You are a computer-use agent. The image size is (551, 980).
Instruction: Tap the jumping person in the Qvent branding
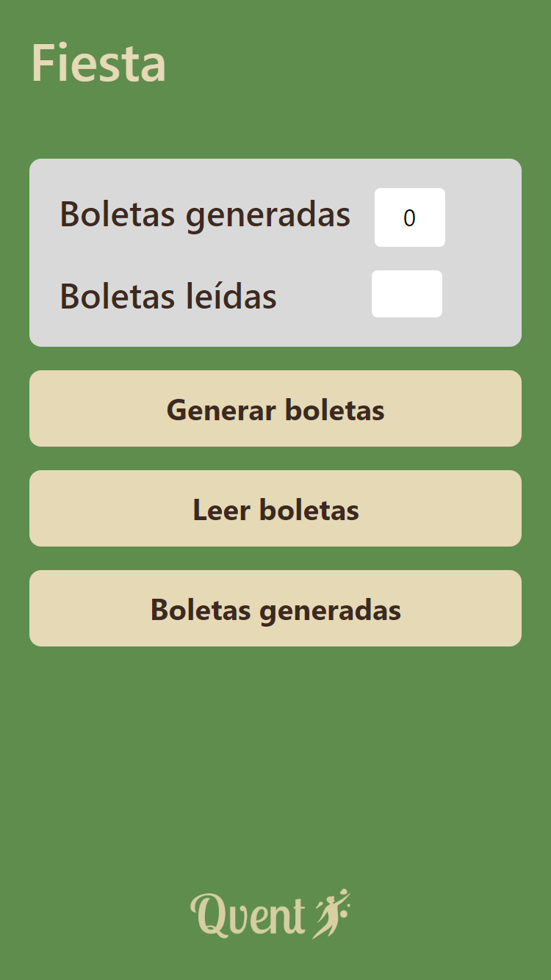pyautogui.click(x=331, y=915)
